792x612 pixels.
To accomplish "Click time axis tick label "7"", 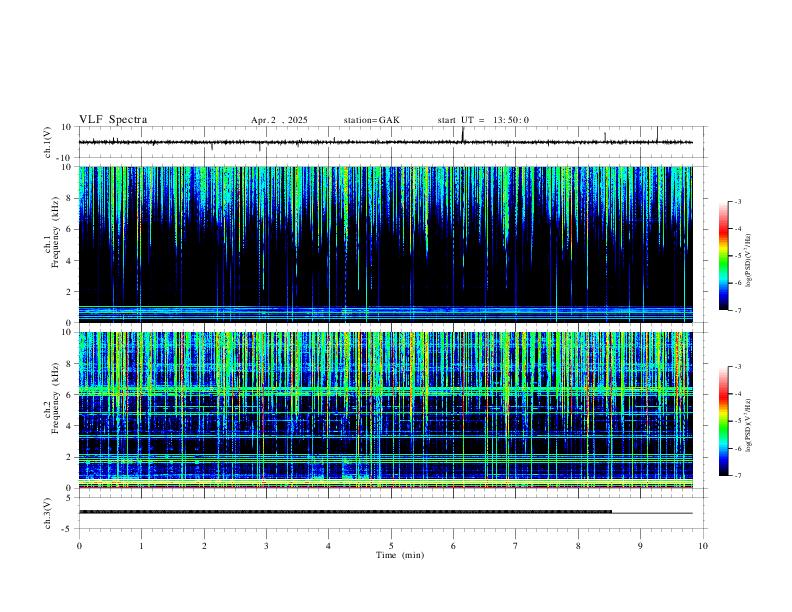I will [516, 546].
